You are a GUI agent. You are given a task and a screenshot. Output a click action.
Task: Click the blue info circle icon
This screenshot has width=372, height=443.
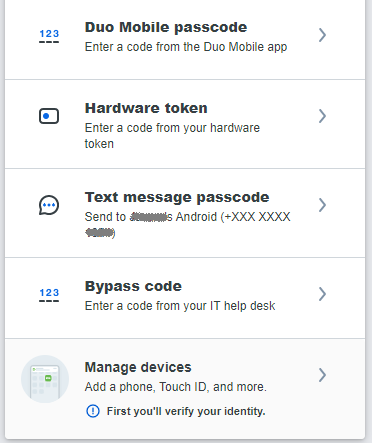coord(93,411)
